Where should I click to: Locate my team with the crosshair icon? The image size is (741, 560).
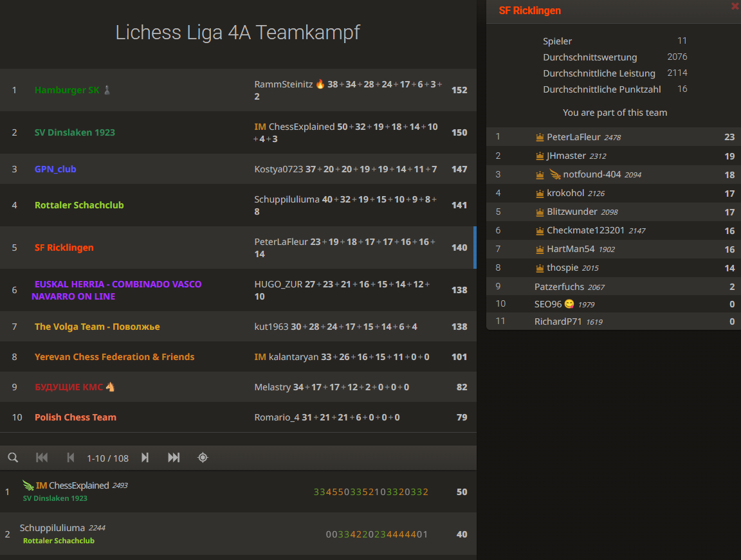[203, 457]
